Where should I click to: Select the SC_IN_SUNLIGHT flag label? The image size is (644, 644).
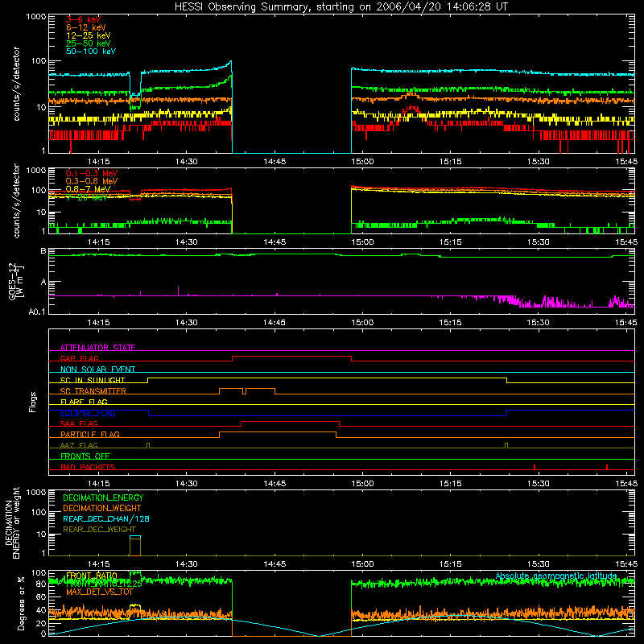click(x=93, y=380)
